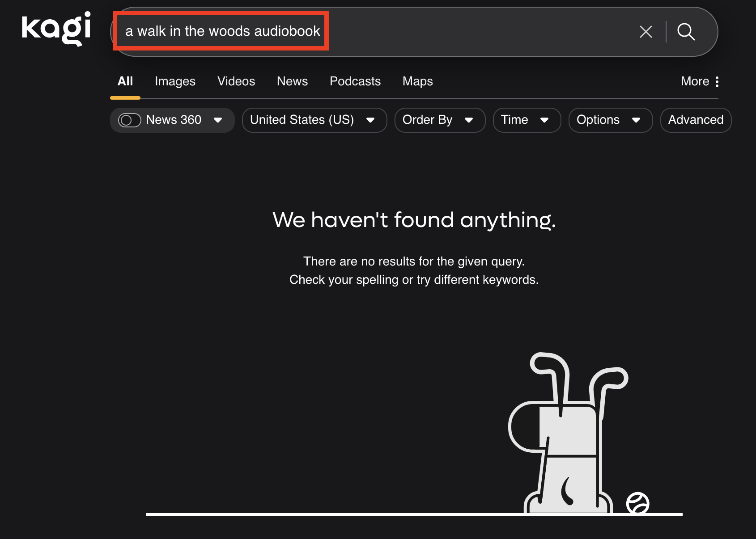Viewport: 756px width, 539px height.
Task: Switch to the Videos tab
Action: [x=236, y=81]
